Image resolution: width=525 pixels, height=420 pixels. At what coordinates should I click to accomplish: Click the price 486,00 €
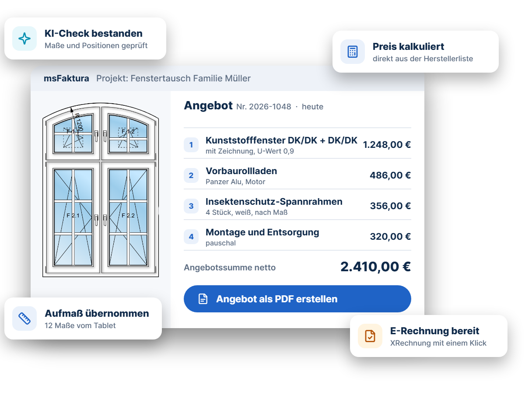pyautogui.click(x=390, y=175)
